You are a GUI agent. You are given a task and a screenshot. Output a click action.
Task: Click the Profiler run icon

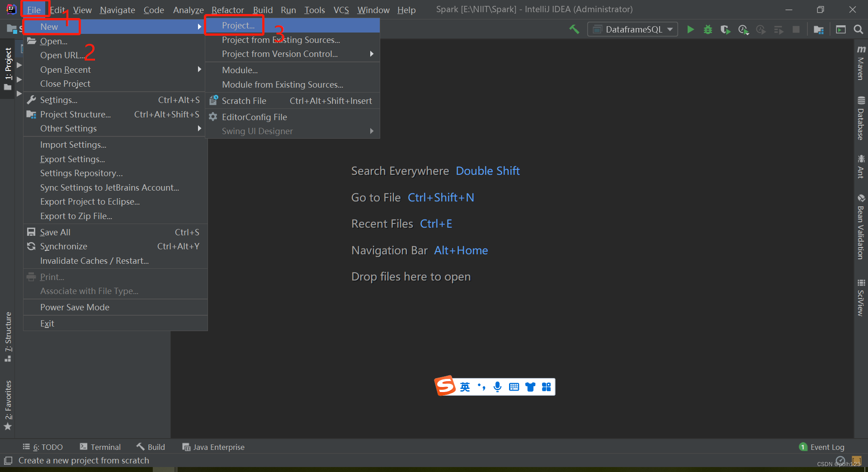tap(743, 29)
